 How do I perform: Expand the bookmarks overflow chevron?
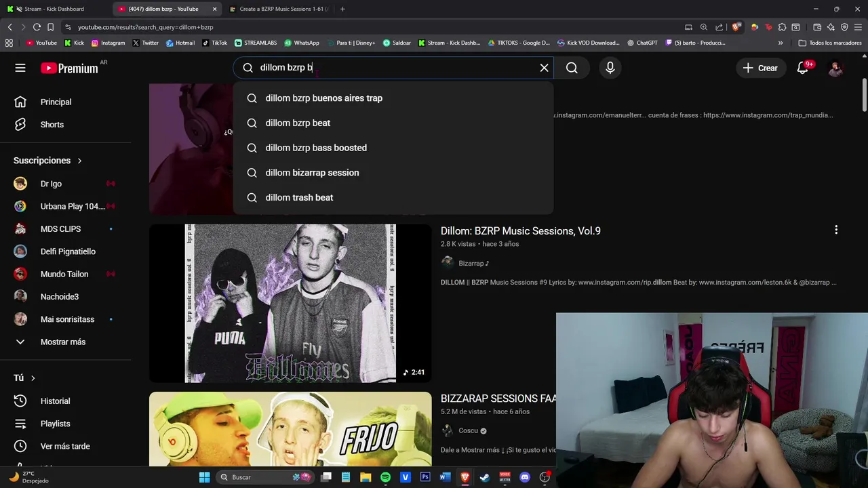(781, 43)
